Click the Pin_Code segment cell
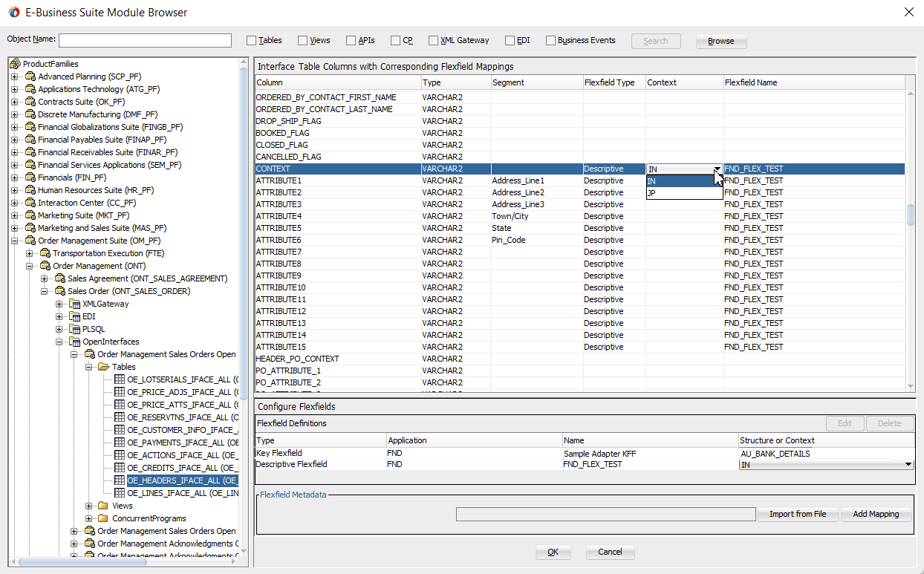The height and width of the screenshot is (574, 924). pyautogui.click(x=537, y=240)
